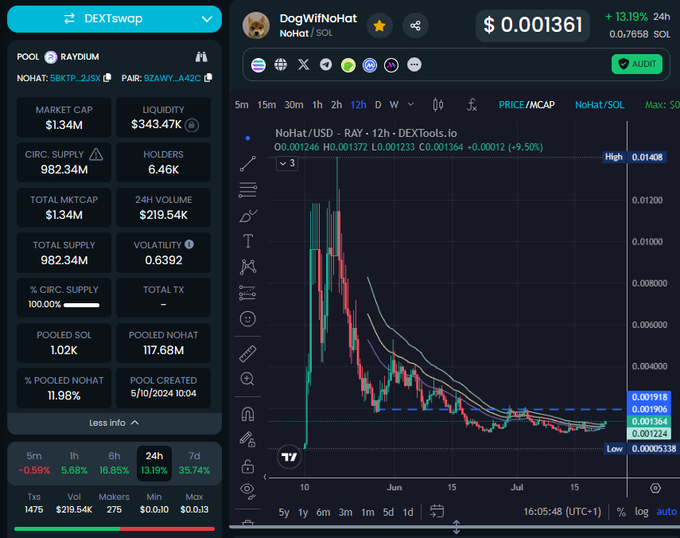
Task: Open the token X (Twitter) profile
Action: pyautogui.click(x=303, y=65)
